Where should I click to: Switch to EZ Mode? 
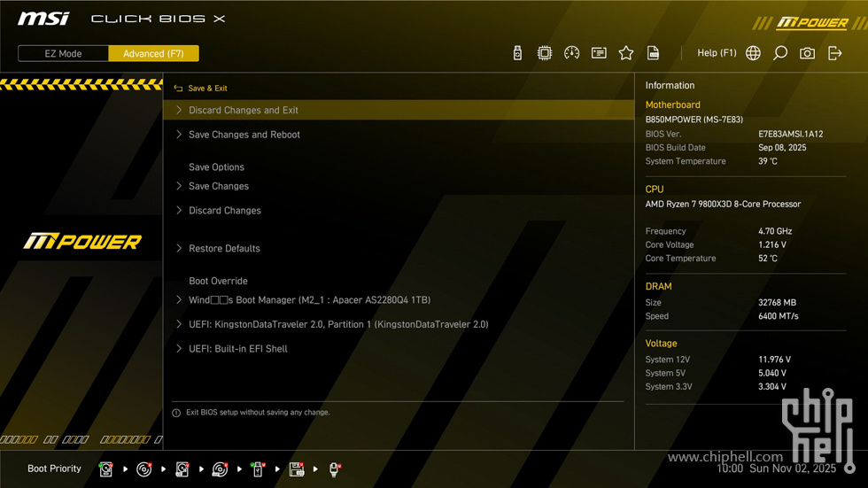pos(63,54)
